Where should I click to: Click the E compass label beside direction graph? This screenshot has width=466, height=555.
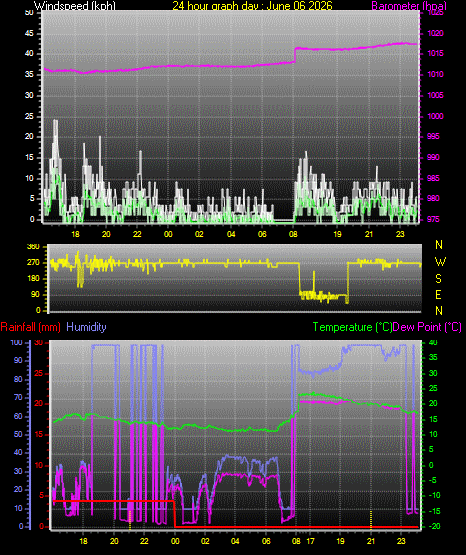(x=438, y=294)
